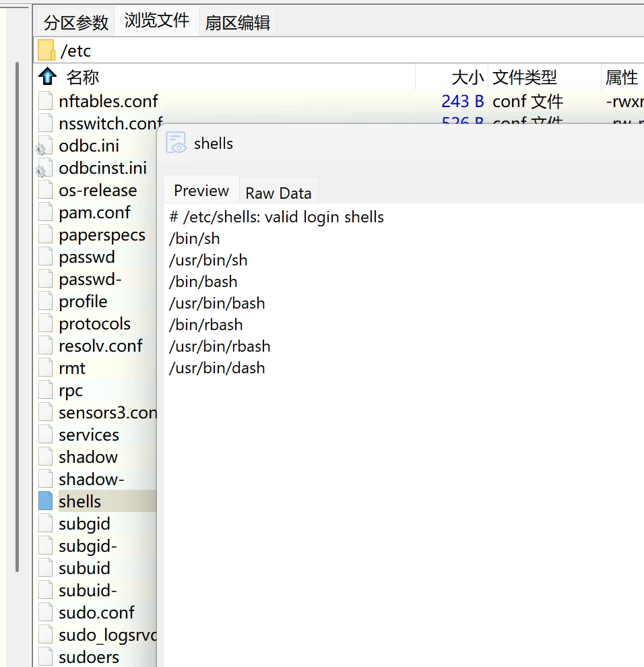Select the passwd file entry
This screenshot has height=667, width=644.
click(x=87, y=257)
